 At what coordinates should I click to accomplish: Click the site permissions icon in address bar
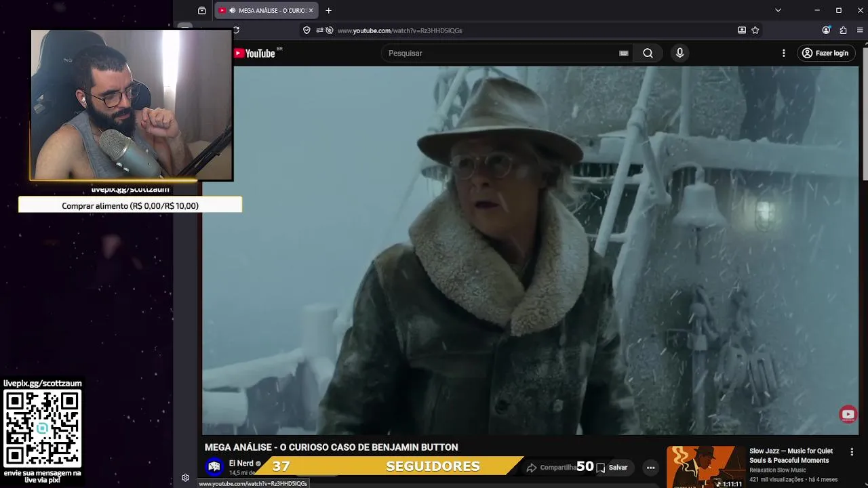[319, 30]
